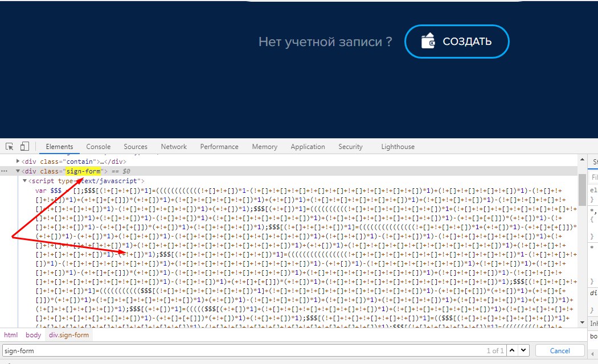598x364 pixels.
Task: Click the СОЗДАТЬ button
Action: (x=457, y=42)
